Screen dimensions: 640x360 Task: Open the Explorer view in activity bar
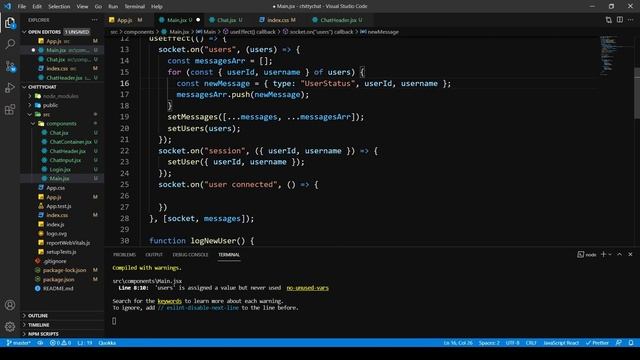coord(10,23)
